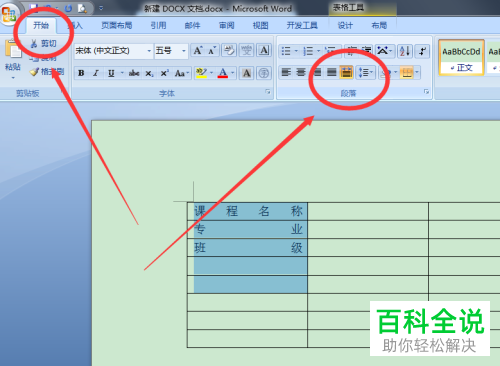Click the 专业 table cell

click(x=247, y=229)
